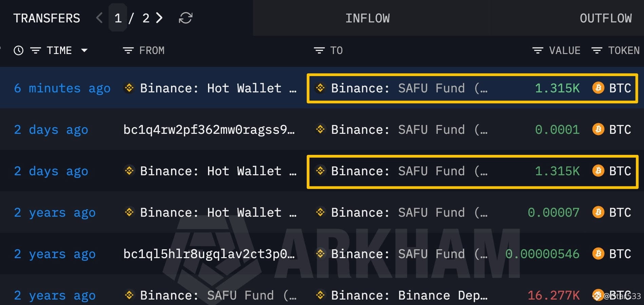
Task: Toggle the TIME sort arrow
Action: click(x=84, y=51)
